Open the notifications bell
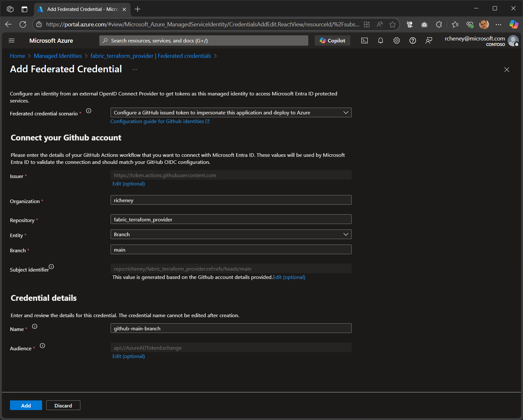 pos(381,40)
